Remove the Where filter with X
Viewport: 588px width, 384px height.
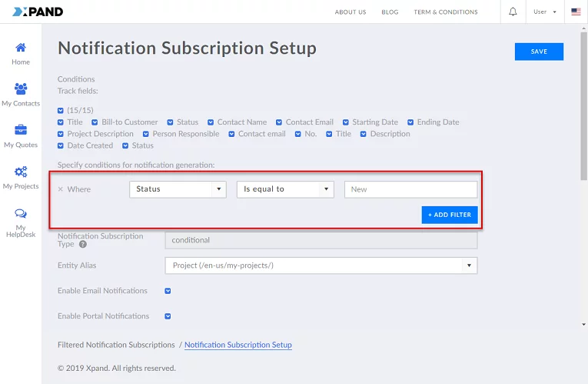point(61,189)
